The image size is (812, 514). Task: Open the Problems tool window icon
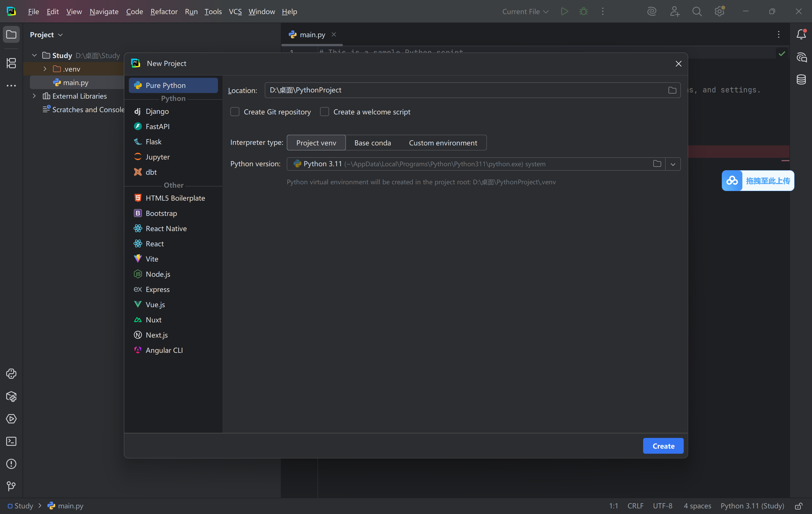(x=11, y=464)
